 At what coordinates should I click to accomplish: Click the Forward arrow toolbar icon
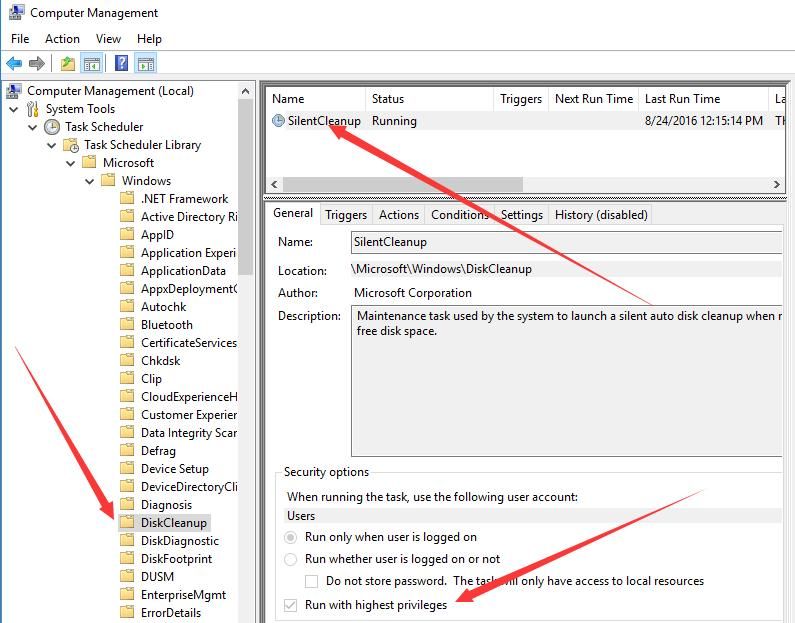pyautogui.click(x=37, y=63)
